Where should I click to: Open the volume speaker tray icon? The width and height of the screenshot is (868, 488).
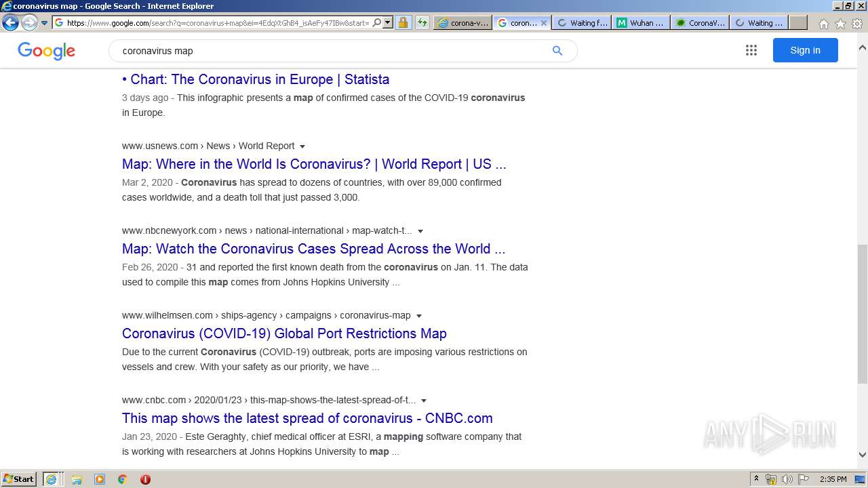point(787,479)
